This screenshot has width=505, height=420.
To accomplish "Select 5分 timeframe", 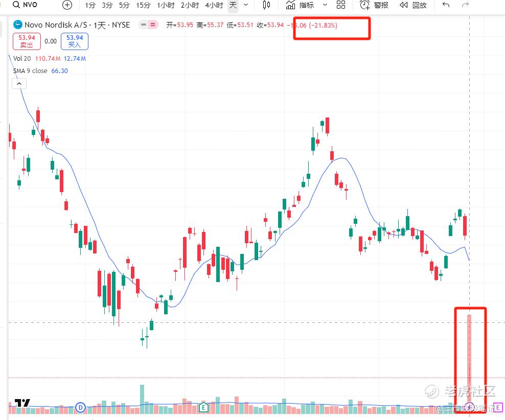I will tap(124, 5).
